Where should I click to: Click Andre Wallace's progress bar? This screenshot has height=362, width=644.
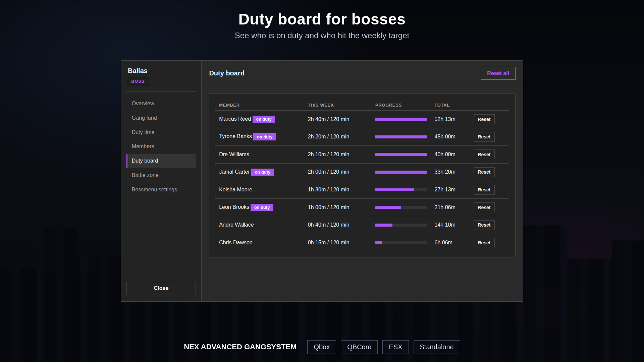point(401,225)
